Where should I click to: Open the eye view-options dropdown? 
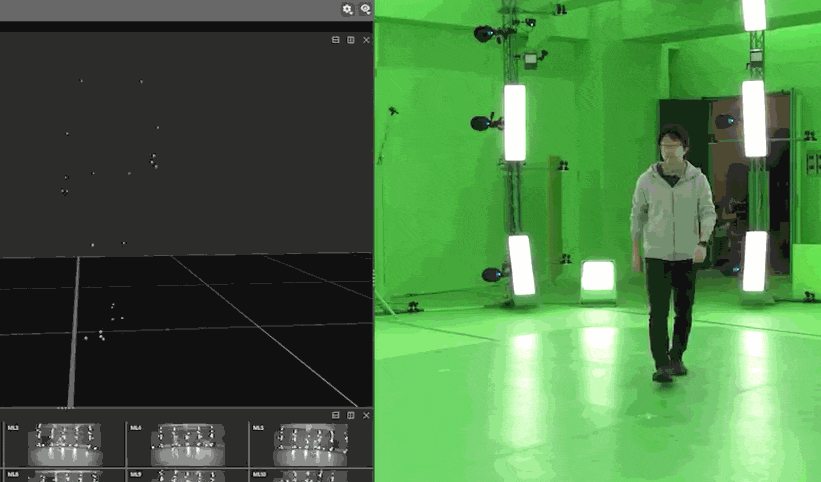click(365, 9)
